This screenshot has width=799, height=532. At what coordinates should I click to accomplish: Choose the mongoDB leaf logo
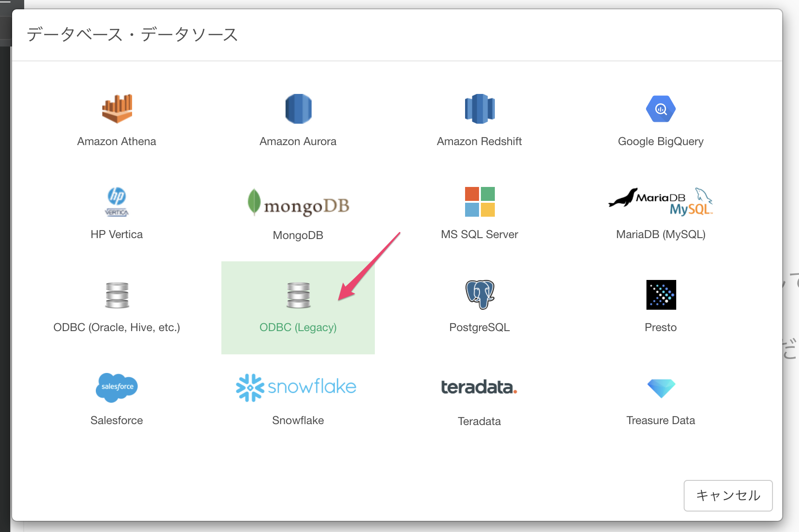pos(298,203)
